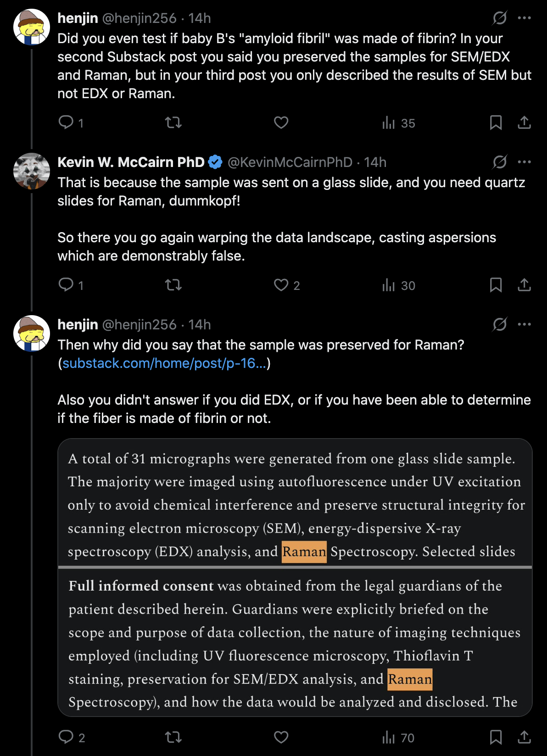Reply to henjin's first tweet

[66, 122]
